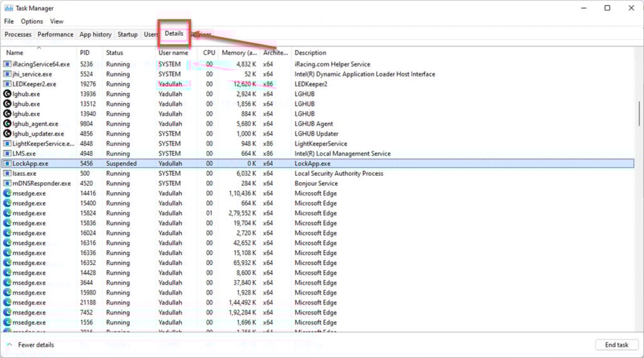
Task: Click the Edge icon for msedge.exe PID 16336
Action: point(7,253)
